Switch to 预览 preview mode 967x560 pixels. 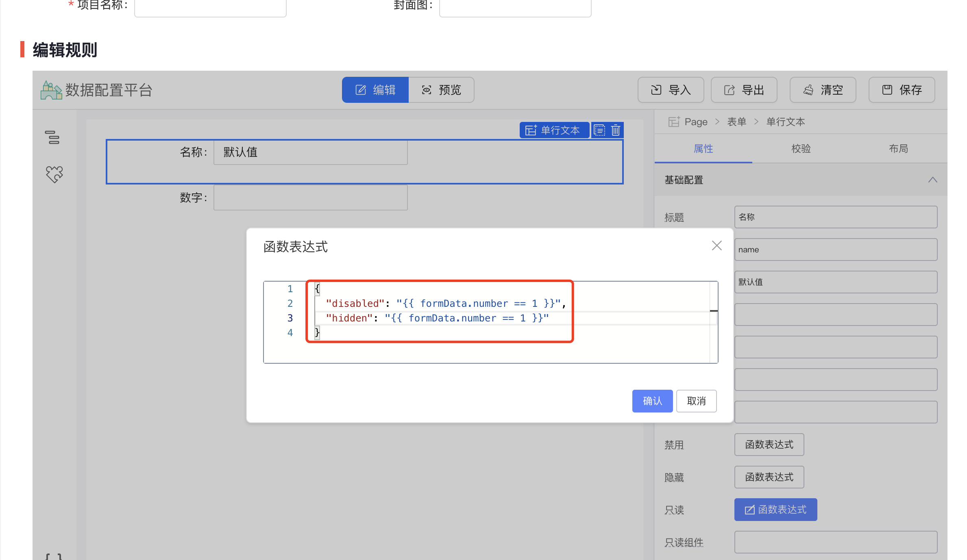pyautogui.click(x=441, y=90)
